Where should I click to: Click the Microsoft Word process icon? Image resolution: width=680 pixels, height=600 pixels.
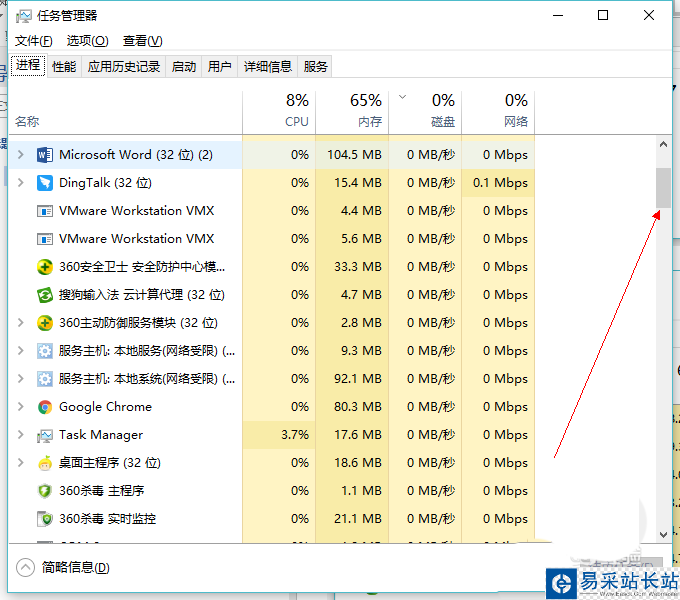click(45, 155)
